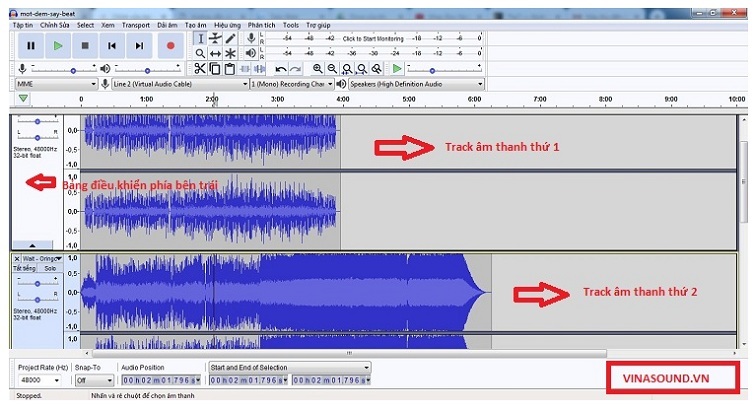Open the Xem menu
This screenshot has height=411, width=755.
[108, 25]
